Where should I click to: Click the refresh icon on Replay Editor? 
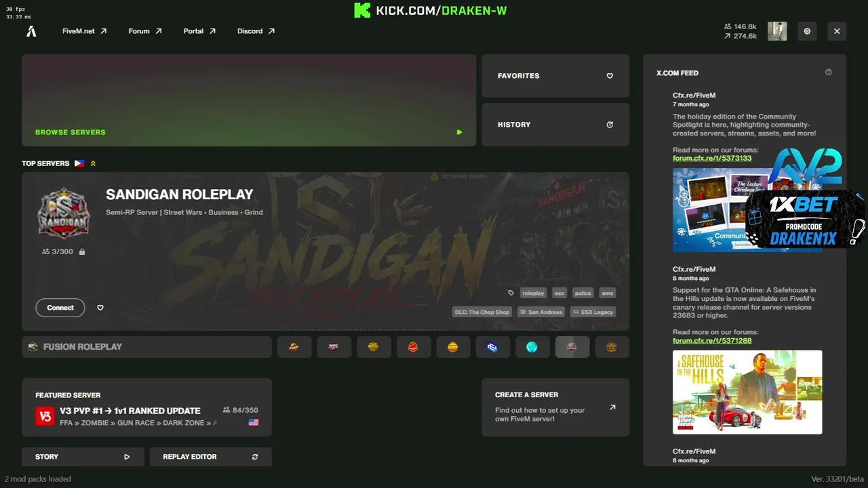point(255,457)
